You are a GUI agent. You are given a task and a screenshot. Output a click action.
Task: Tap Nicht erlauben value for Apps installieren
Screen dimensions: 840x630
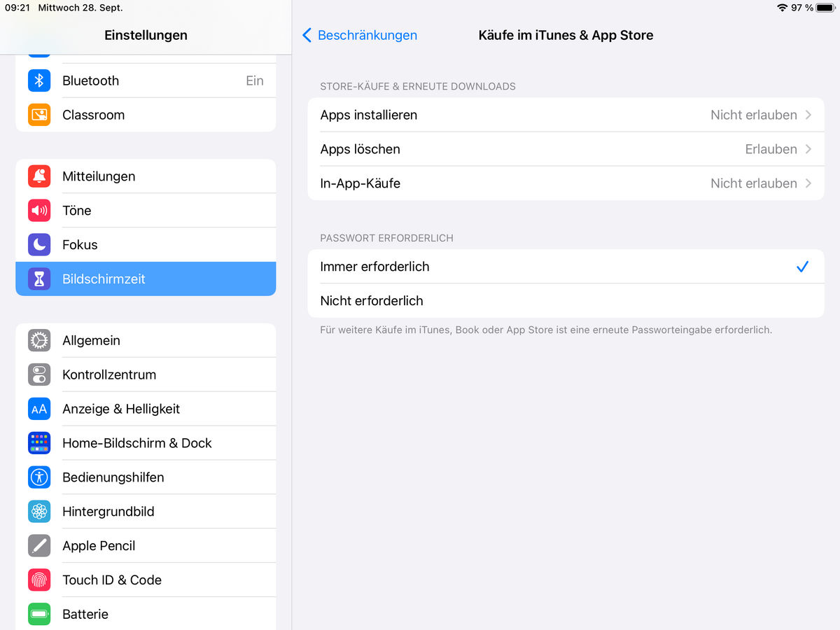tap(753, 115)
